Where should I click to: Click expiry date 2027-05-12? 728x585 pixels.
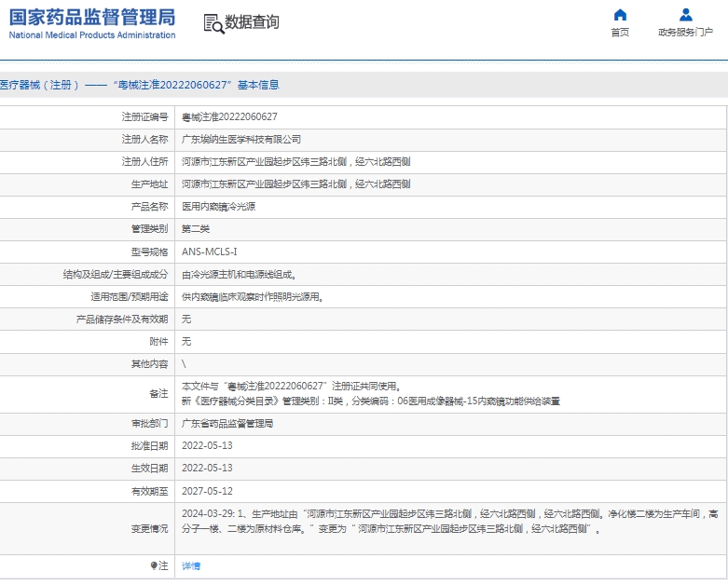tap(207, 491)
